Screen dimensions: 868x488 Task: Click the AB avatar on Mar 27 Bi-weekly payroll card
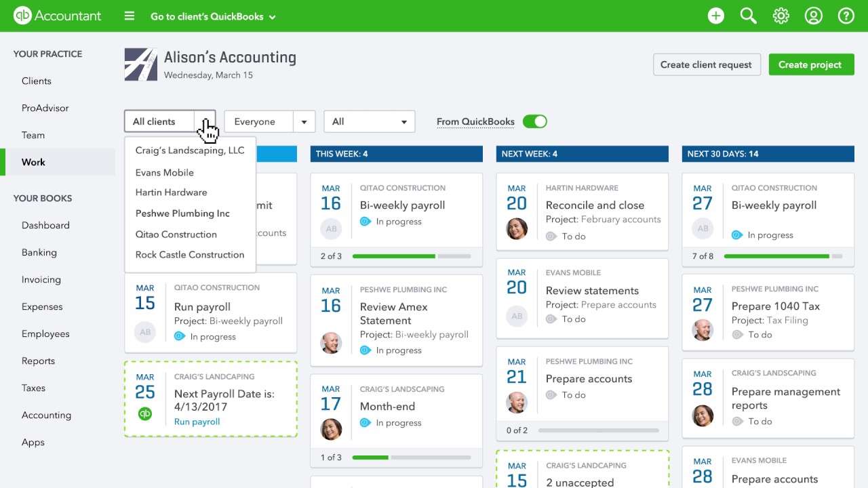click(703, 229)
